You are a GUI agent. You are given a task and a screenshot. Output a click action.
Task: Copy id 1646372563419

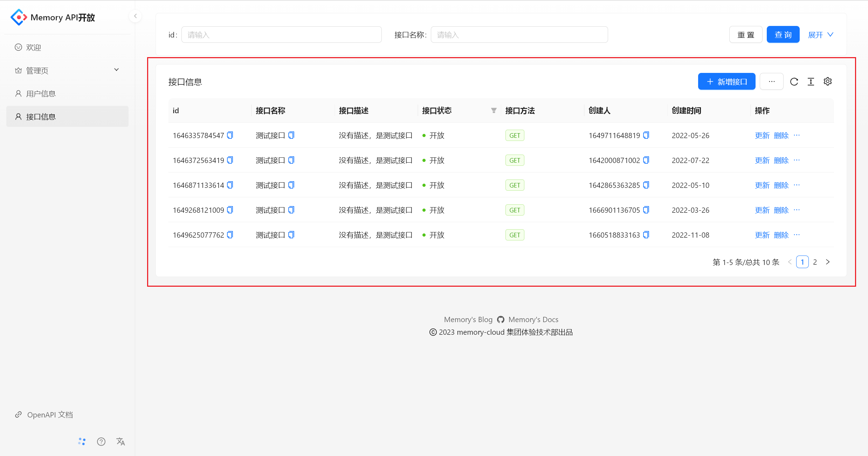pyautogui.click(x=230, y=160)
